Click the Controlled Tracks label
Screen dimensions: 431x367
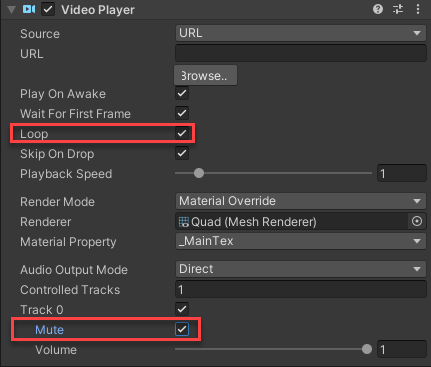click(70, 290)
